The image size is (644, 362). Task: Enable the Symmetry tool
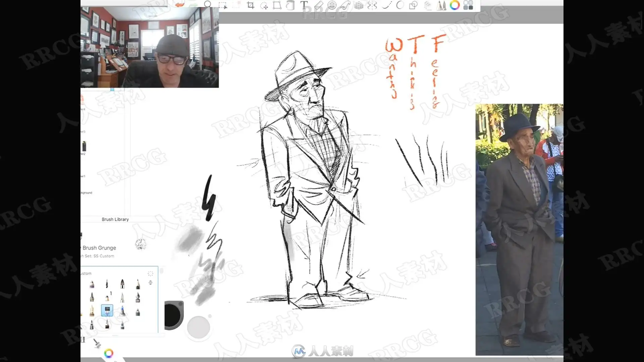(x=372, y=5)
